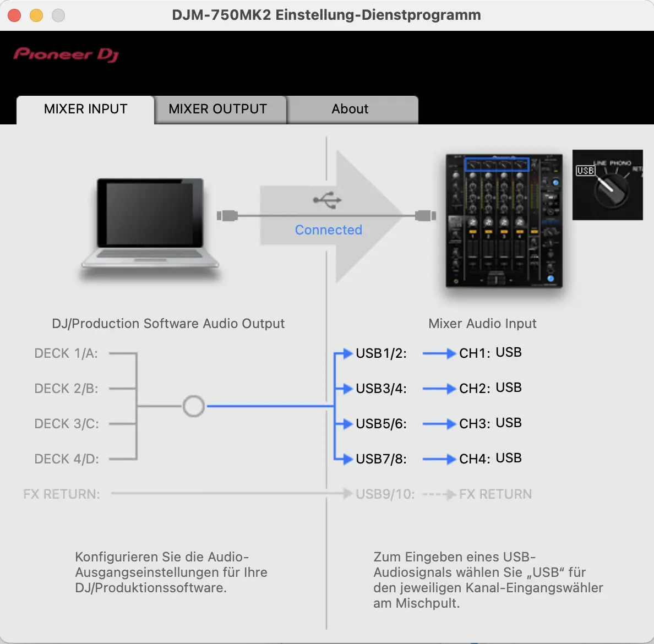Click the Connected status text
654x644 pixels.
pos(328,230)
